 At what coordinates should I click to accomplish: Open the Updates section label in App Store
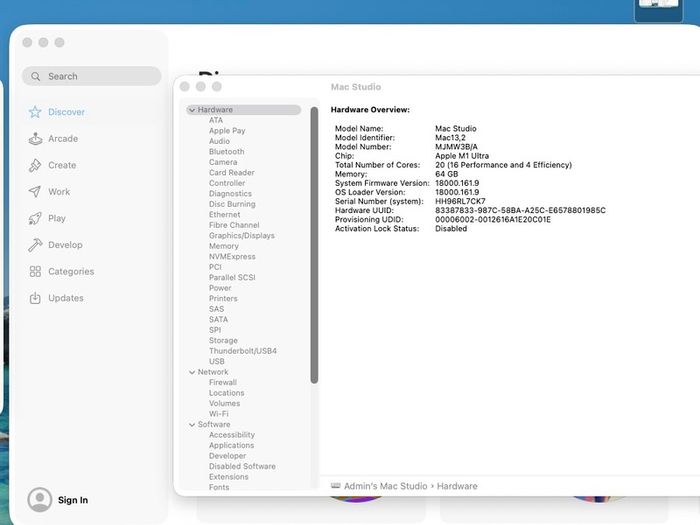tap(66, 298)
